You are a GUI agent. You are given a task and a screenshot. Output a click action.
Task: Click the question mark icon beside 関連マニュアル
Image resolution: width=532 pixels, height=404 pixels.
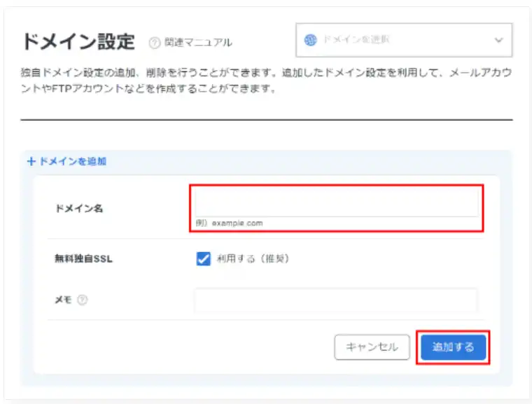pos(155,43)
